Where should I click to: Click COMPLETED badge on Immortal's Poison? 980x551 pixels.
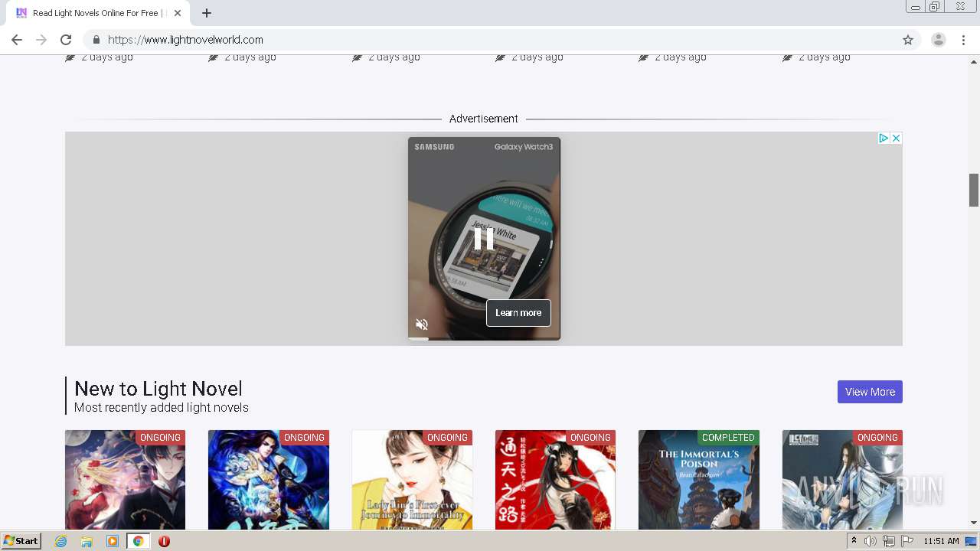728,438
